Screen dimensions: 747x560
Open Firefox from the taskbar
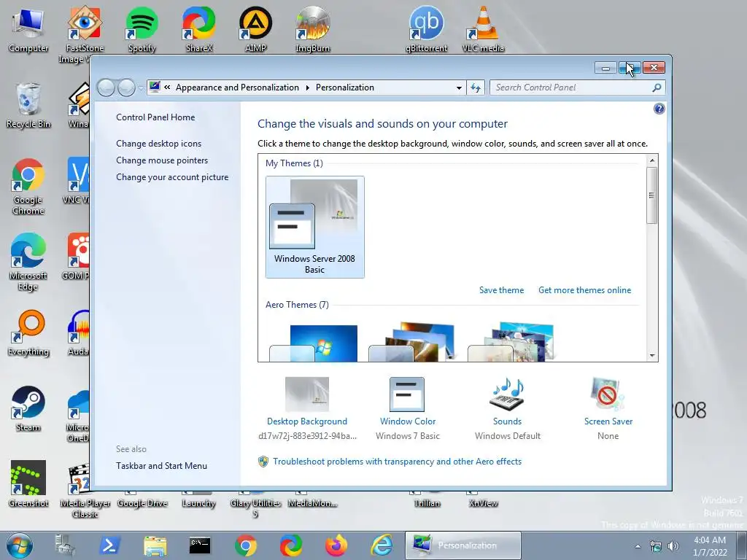[336, 545]
